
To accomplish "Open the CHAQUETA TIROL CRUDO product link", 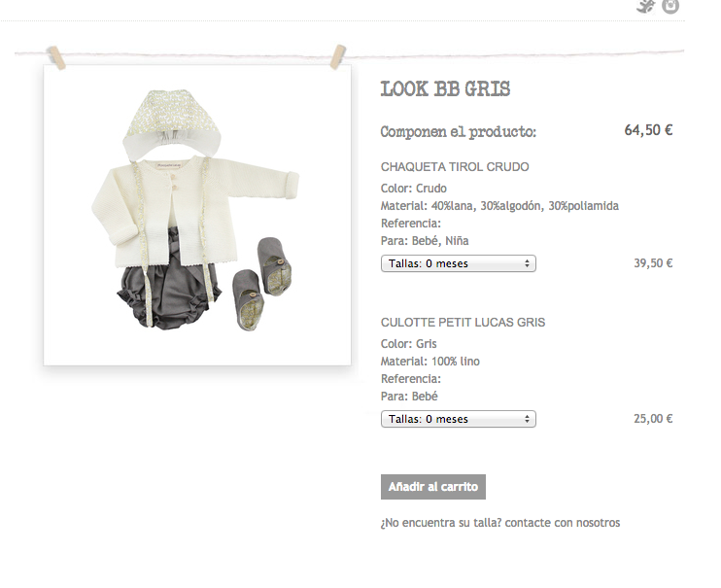I will click(x=455, y=166).
